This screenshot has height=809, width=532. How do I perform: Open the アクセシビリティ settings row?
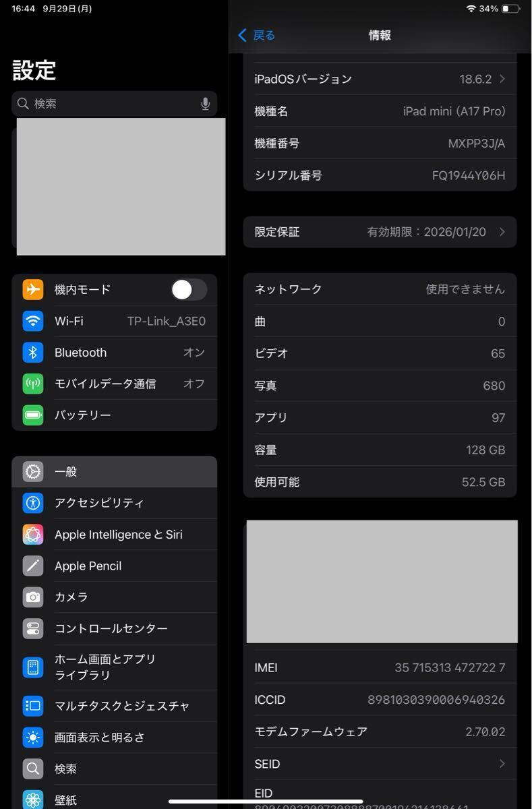(x=115, y=503)
